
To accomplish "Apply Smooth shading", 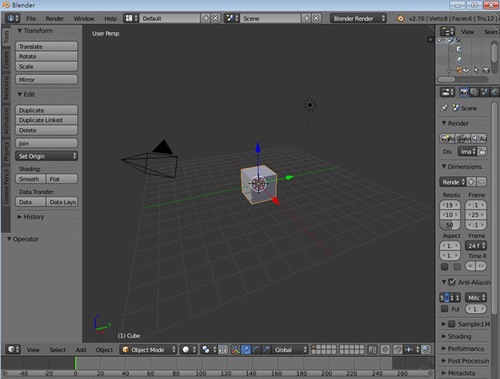I will point(31,179).
